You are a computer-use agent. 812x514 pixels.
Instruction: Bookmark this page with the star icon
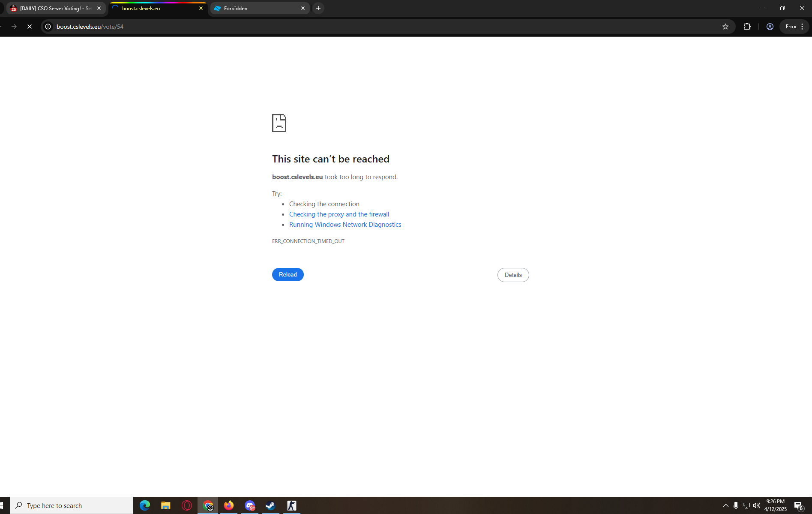725,27
